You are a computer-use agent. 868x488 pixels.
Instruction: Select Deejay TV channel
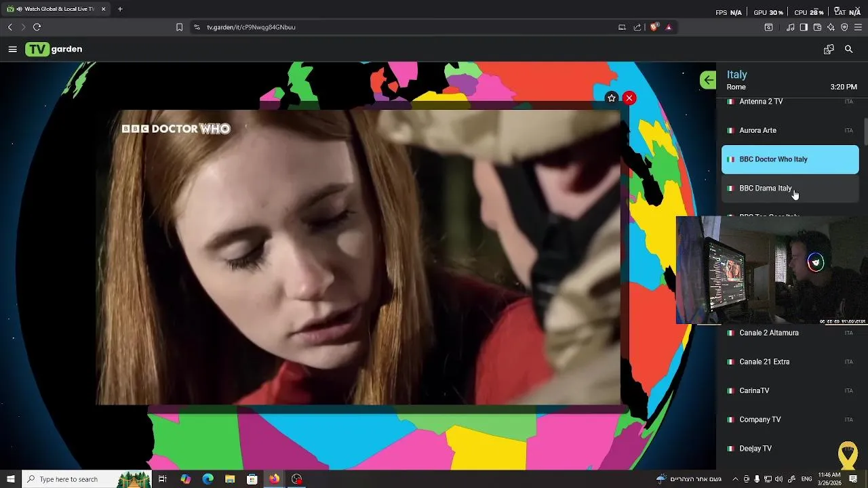790,449
